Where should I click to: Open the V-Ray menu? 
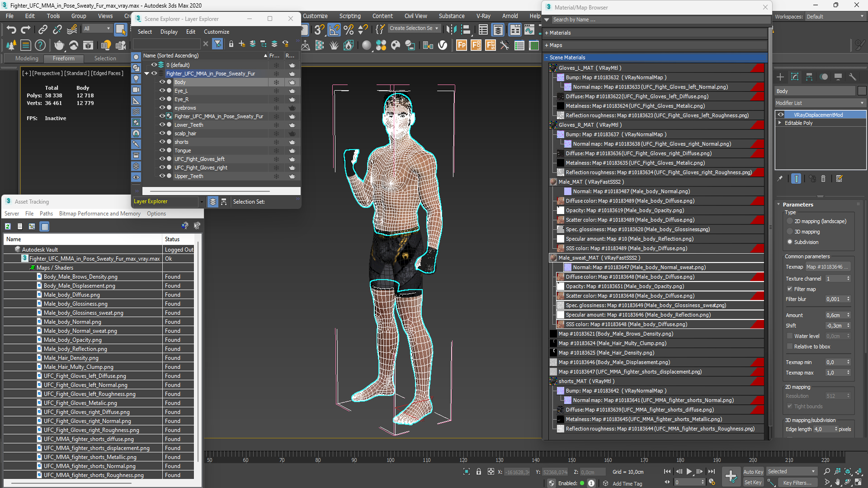coord(483,16)
